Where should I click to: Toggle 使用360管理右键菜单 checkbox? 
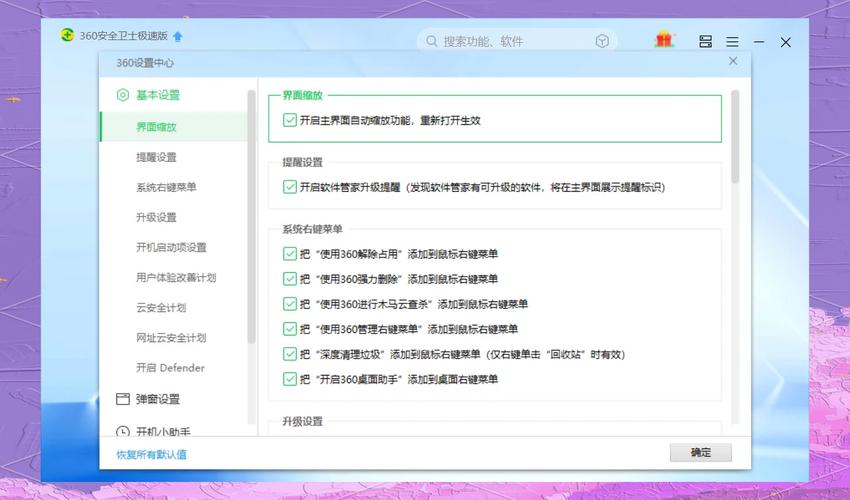coord(289,329)
